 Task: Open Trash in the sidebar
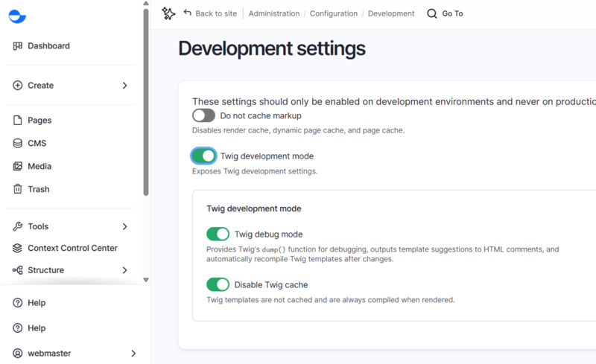pos(39,189)
